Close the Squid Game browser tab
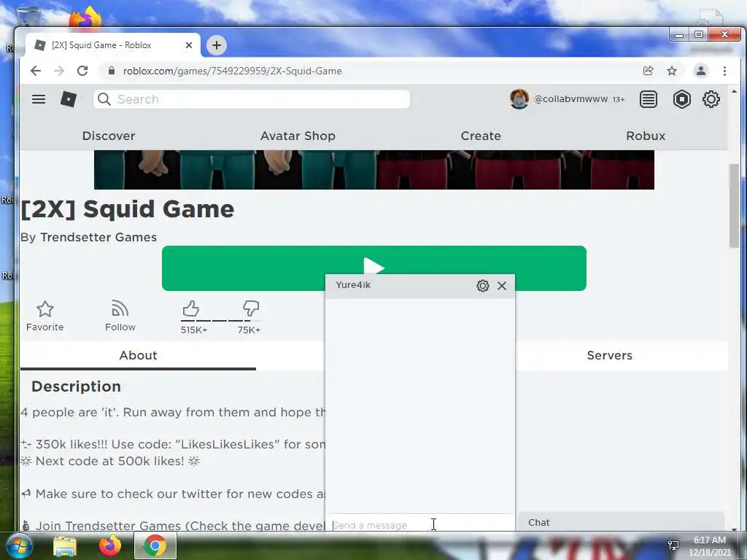The width and height of the screenshot is (747, 560). tap(189, 45)
